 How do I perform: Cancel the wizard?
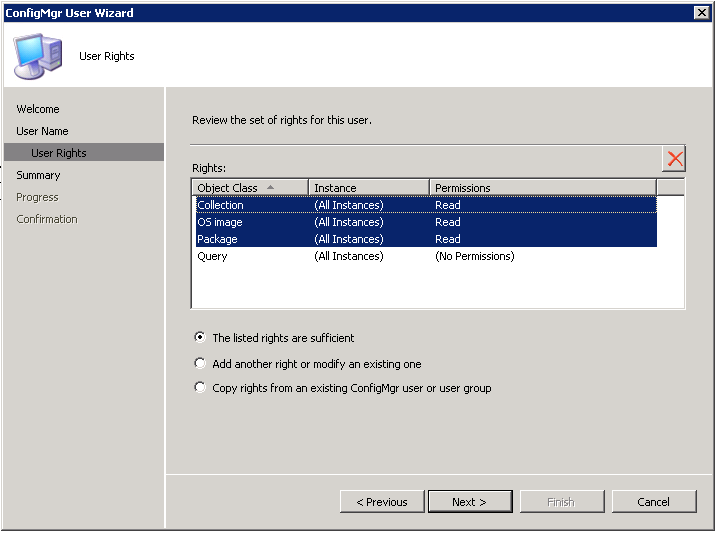click(654, 502)
